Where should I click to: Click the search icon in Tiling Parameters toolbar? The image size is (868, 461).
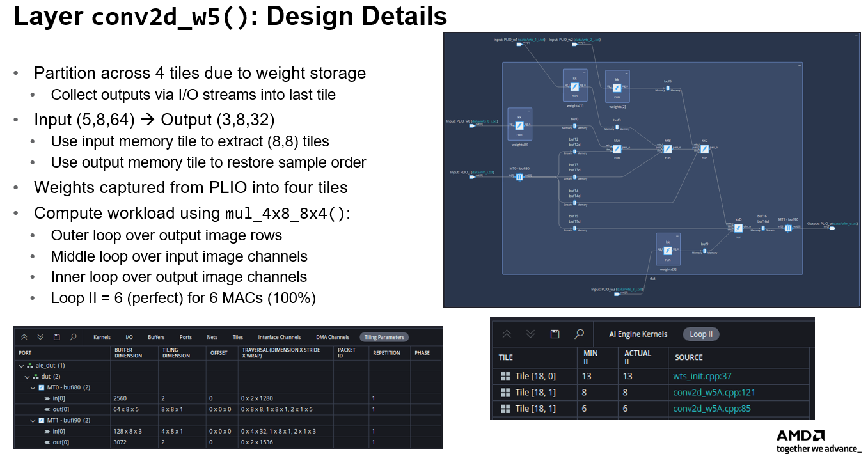pos(74,337)
